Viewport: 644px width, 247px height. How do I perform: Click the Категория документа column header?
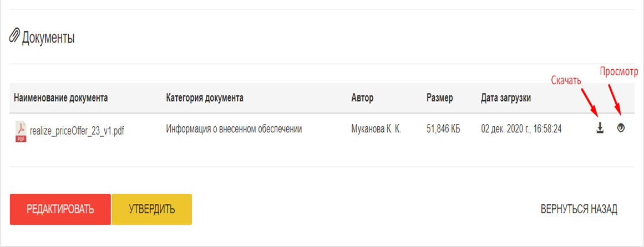205,98
